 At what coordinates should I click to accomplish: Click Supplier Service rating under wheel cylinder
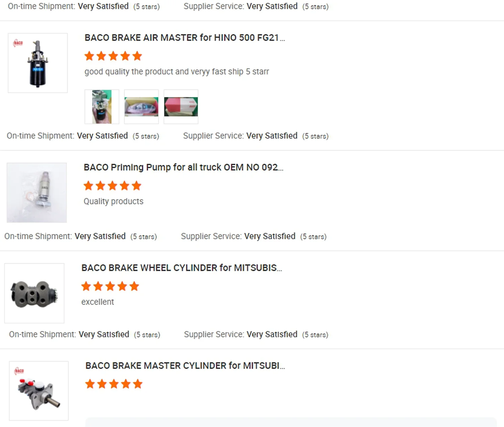coord(256,334)
